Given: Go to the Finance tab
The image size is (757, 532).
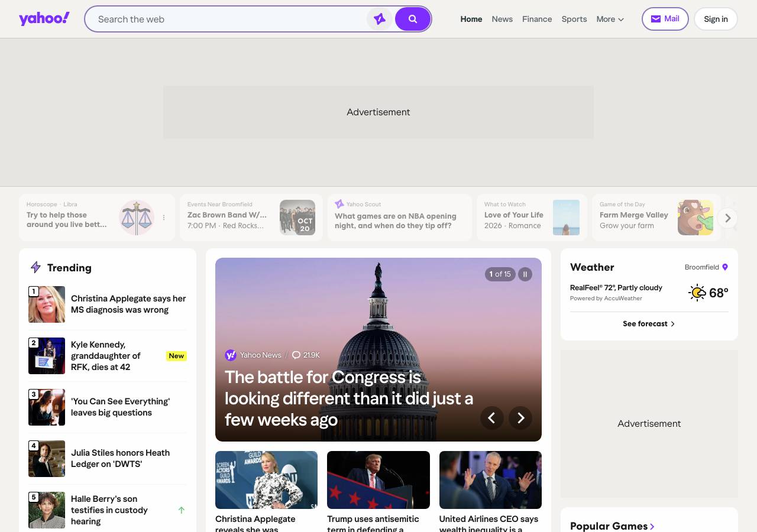Looking at the screenshot, I should [537, 19].
